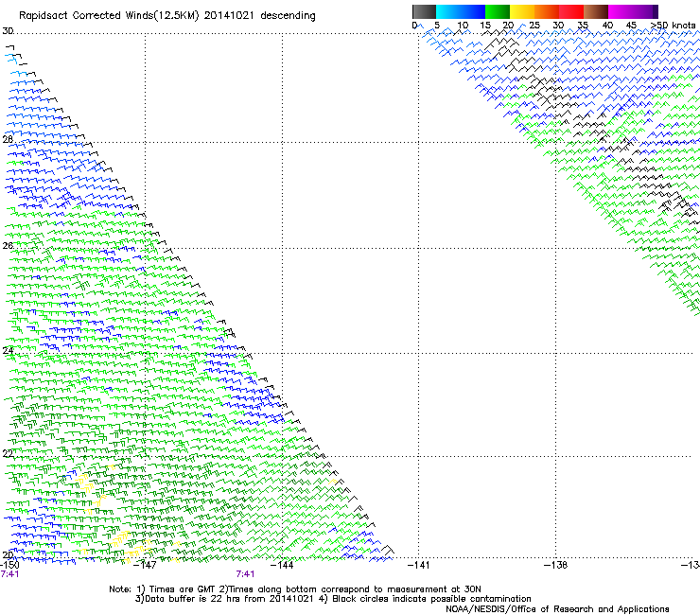Image resolution: width=700 pixels, height=615 pixels.
Task: Click the longitude label '-147'
Action: click(x=146, y=565)
